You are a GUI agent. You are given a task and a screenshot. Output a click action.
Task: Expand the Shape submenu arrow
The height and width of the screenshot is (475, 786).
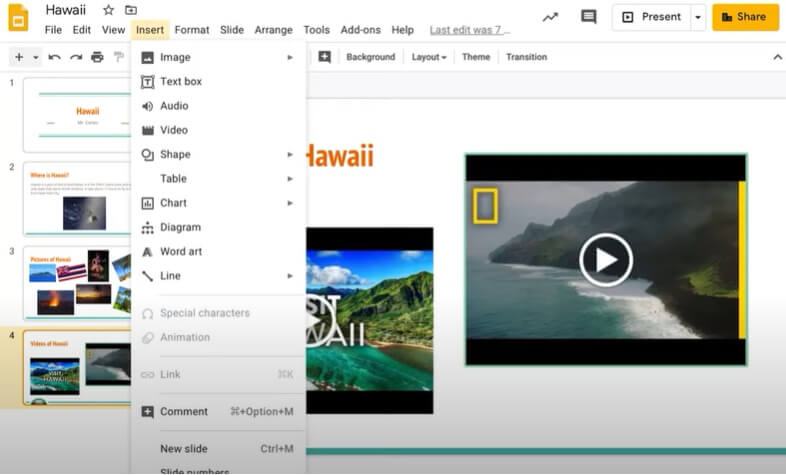tap(290, 154)
